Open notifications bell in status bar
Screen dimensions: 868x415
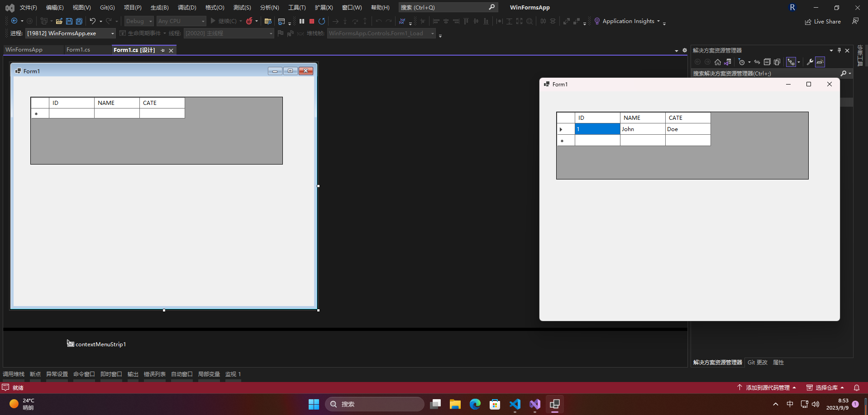tap(857, 388)
